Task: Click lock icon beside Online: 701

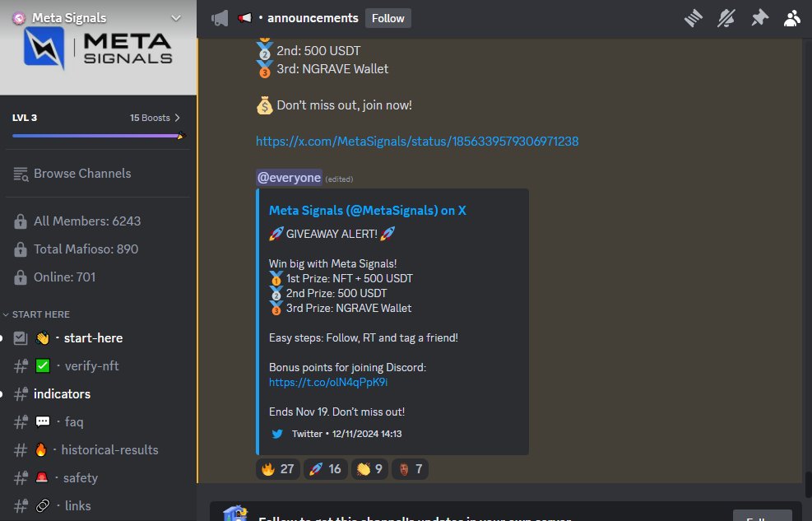Action: [x=21, y=277]
